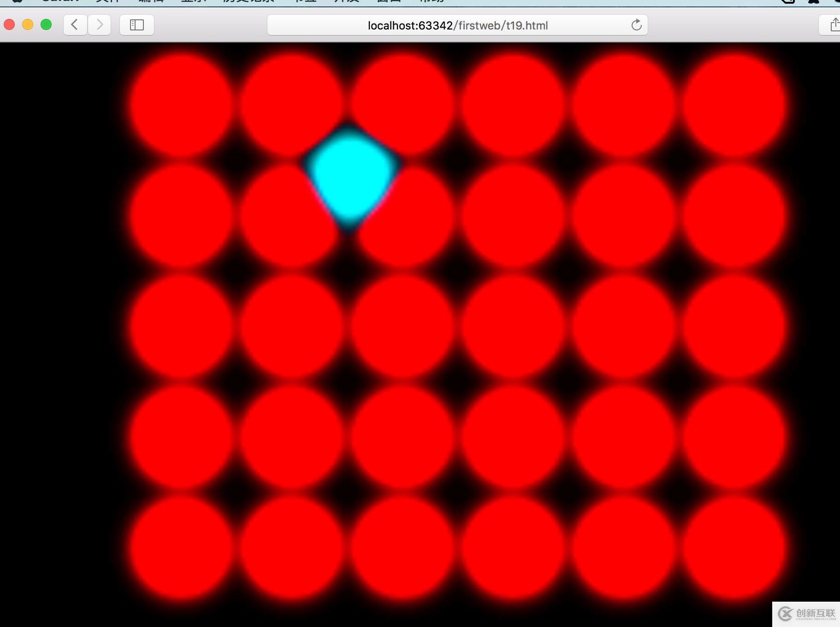Minimize the window with the yellow button
The width and height of the screenshot is (840, 627).
(28, 24)
